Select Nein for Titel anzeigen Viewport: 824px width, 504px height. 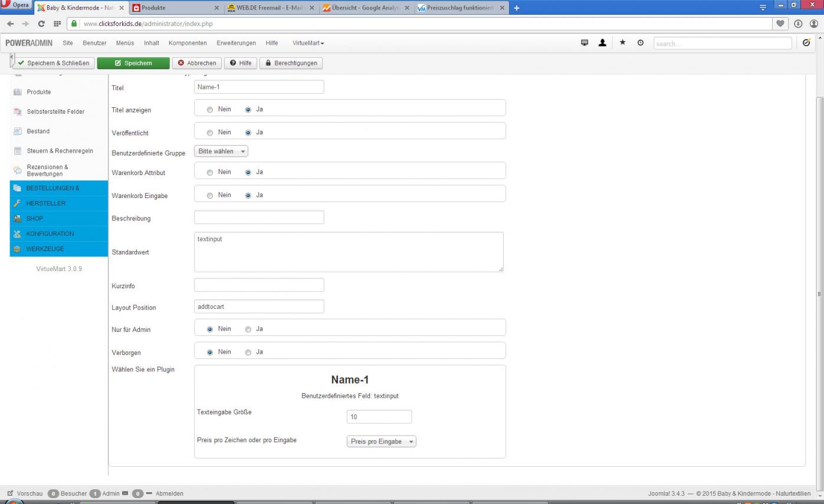click(210, 110)
